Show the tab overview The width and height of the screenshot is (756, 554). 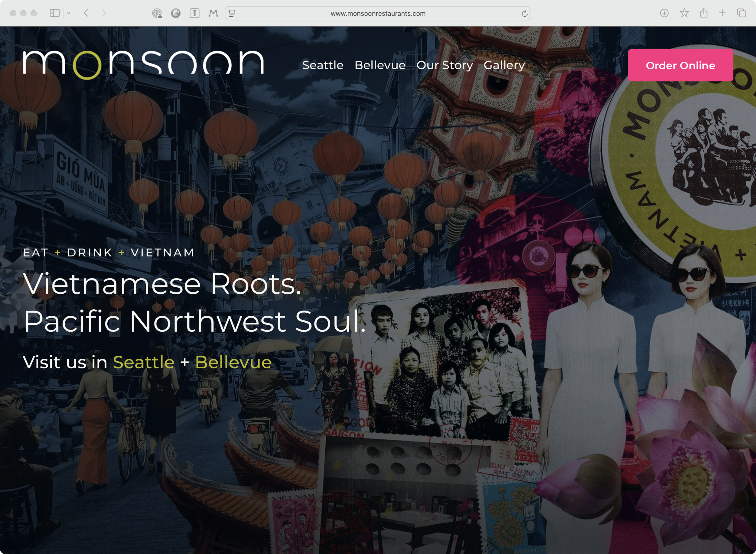coord(741,13)
